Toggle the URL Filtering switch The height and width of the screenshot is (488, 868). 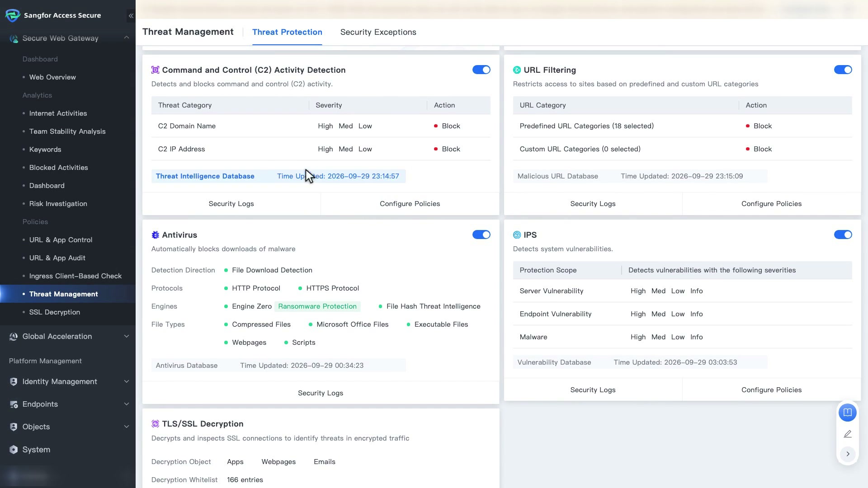(x=843, y=70)
